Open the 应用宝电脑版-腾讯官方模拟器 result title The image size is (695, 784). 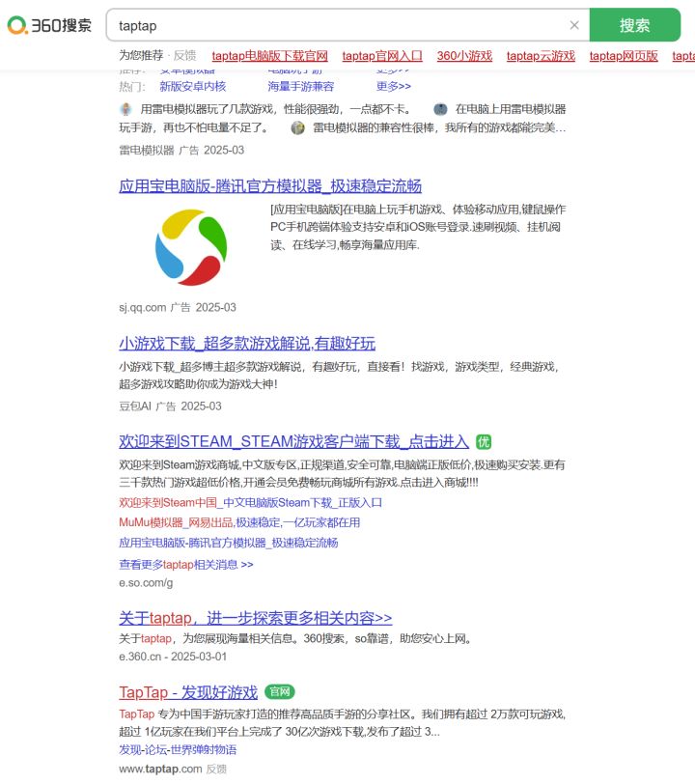tap(270, 186)
